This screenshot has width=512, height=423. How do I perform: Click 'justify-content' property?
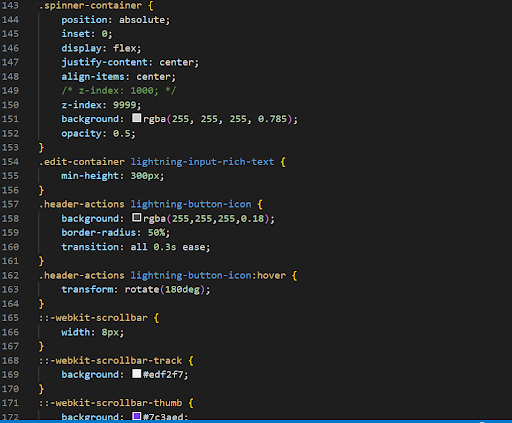[x=104, y=62]
